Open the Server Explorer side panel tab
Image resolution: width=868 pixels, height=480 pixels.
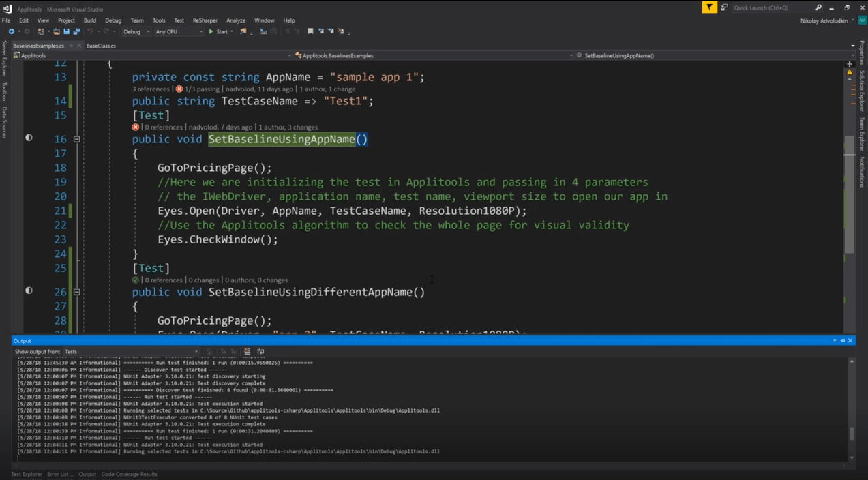[x=4, y=59]
